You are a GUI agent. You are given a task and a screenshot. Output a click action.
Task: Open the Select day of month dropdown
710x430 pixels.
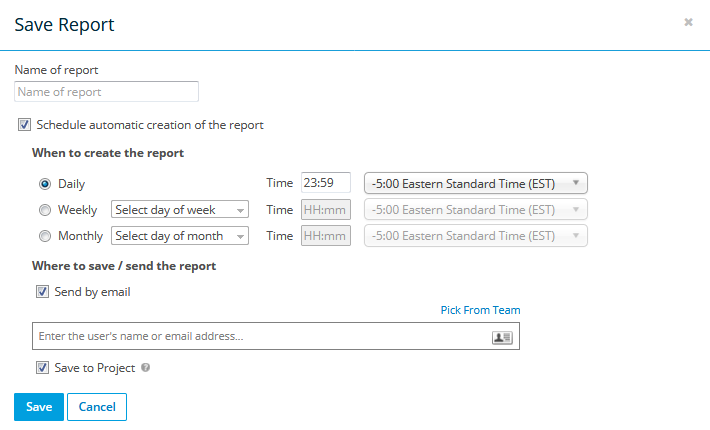[180, 236]
